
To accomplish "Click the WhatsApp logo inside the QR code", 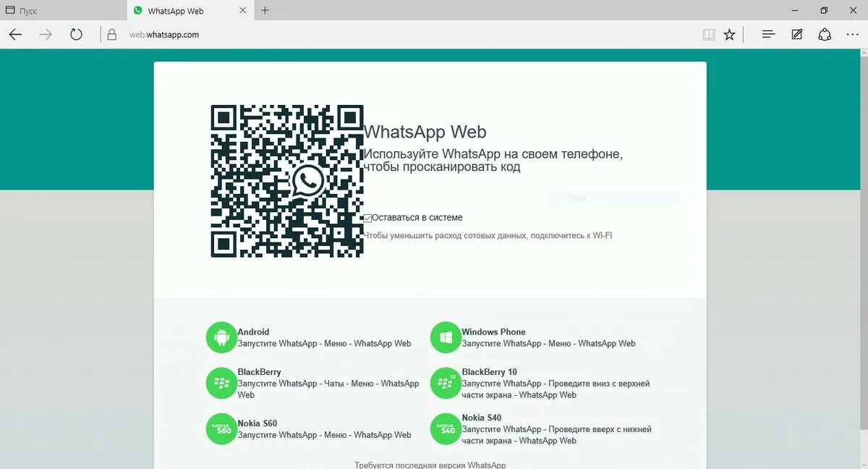I will [x=309, y=181].
